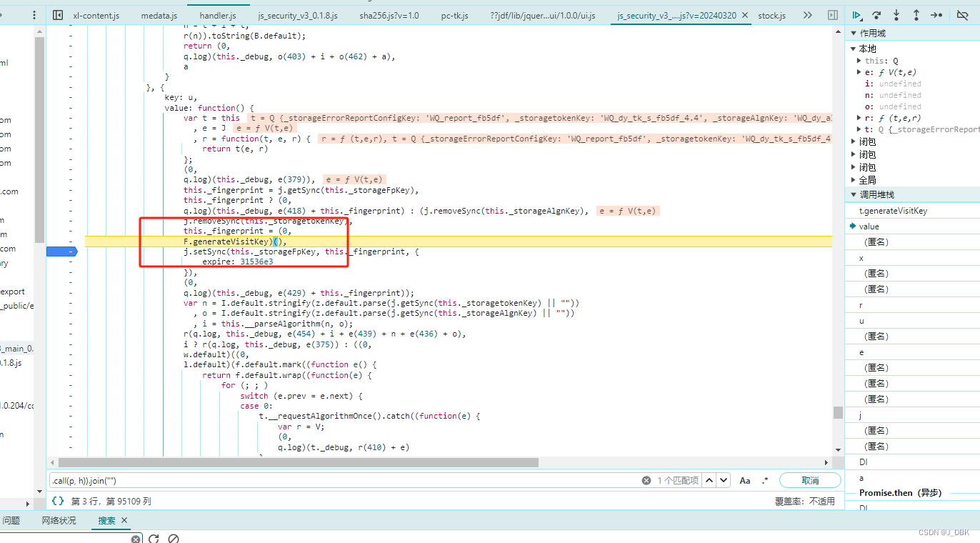Expand the 全局 global scope
Image resolution: width=980 pixels, height=543 pixels.
853,180
